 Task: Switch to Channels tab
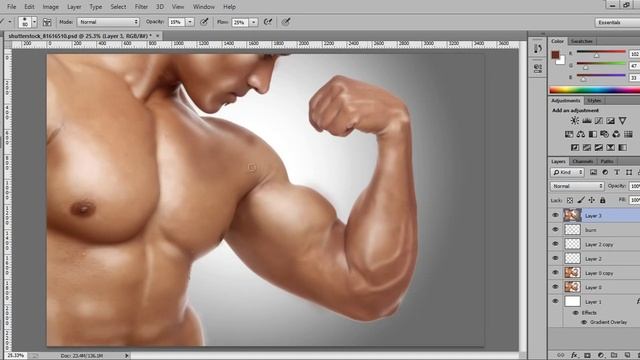(582, 161)
